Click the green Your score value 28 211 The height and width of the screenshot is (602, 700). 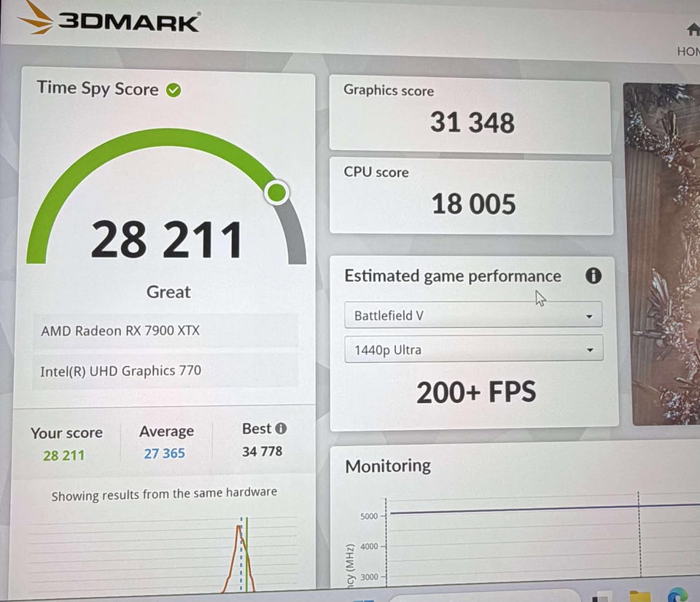pyautogui.click(x=64, y=456)
